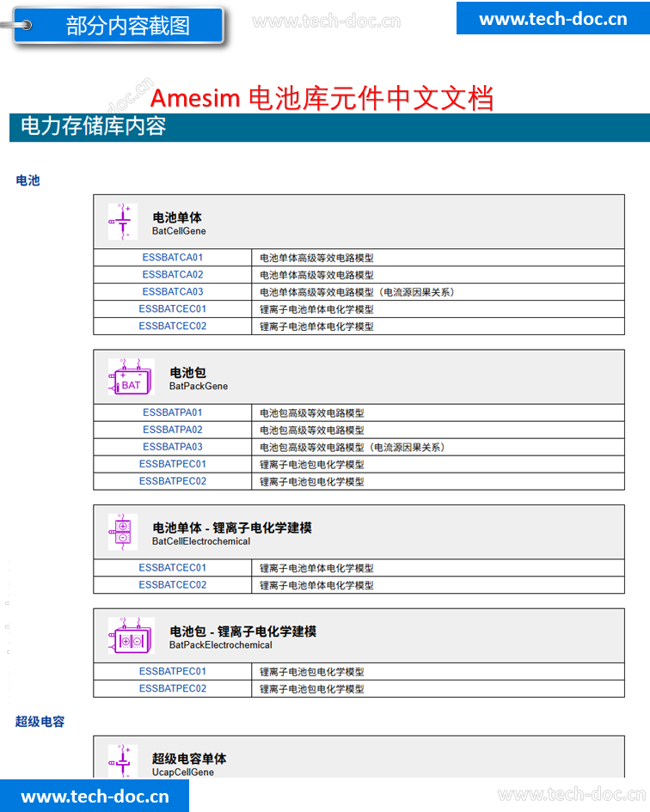650x812 pixels.
Task: Open ESSBATCEC01 under BatCellGene
Action: (173, 308)
